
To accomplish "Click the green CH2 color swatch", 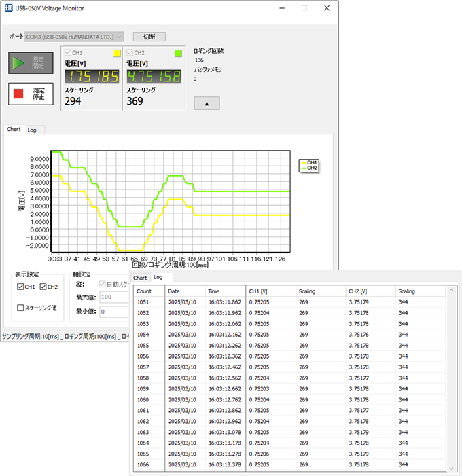I will point(179,54).
